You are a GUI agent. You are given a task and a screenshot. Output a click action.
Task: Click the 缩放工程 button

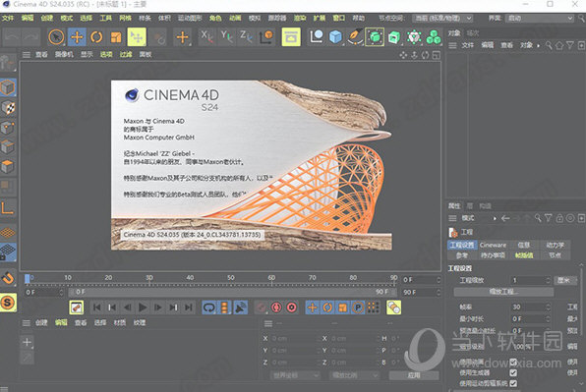(503, 292)
